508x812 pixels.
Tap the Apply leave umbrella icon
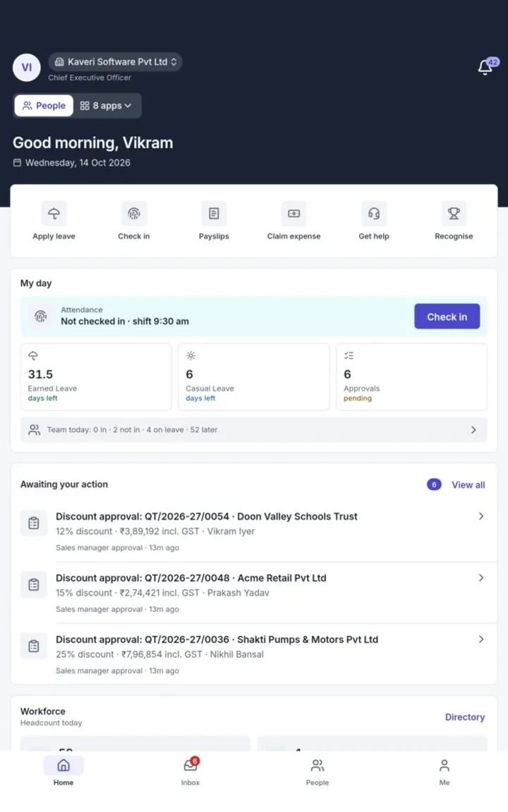tap(54, 214)
